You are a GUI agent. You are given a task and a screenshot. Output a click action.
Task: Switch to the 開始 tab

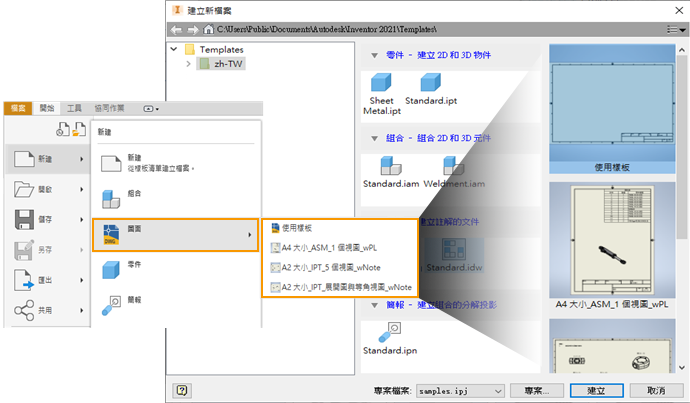point(47,108)
